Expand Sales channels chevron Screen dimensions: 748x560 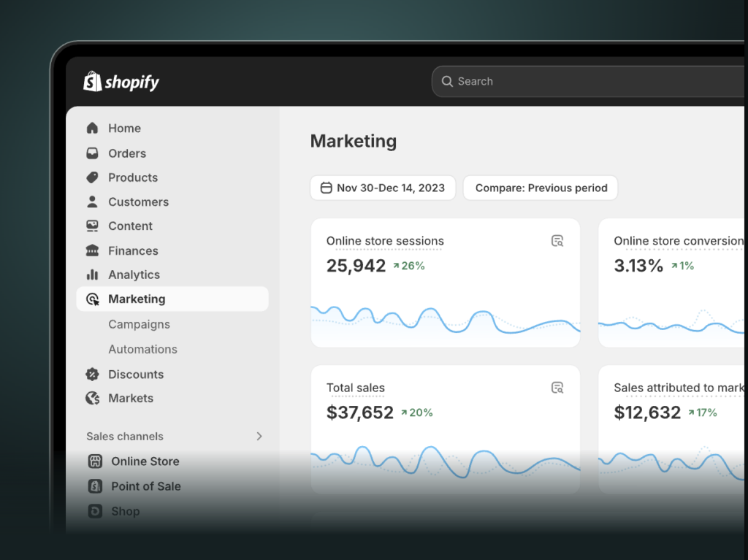pos(259,437)
